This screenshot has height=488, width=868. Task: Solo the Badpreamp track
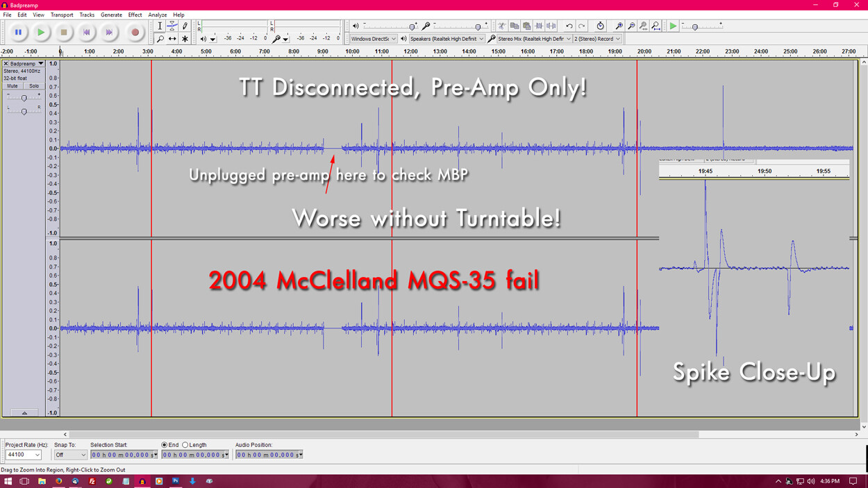coord(34,86)
